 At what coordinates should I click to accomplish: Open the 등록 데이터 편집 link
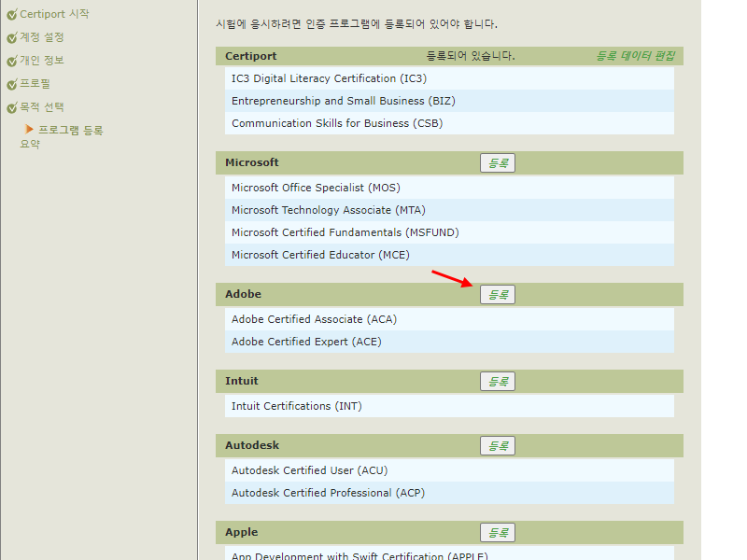point(636,56)
